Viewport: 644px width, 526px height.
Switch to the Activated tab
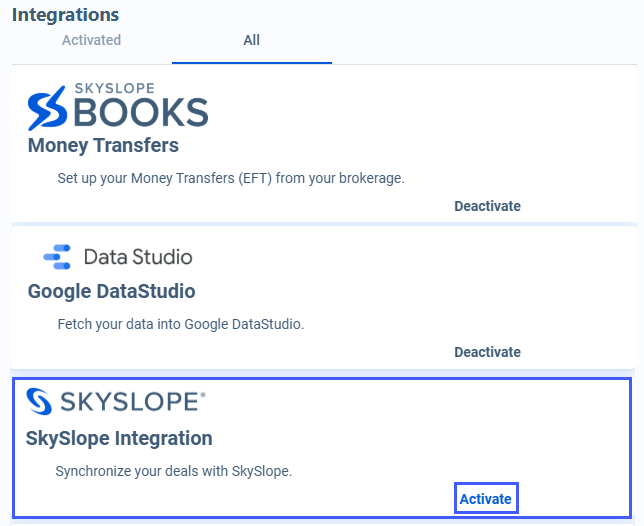[92, 40]
